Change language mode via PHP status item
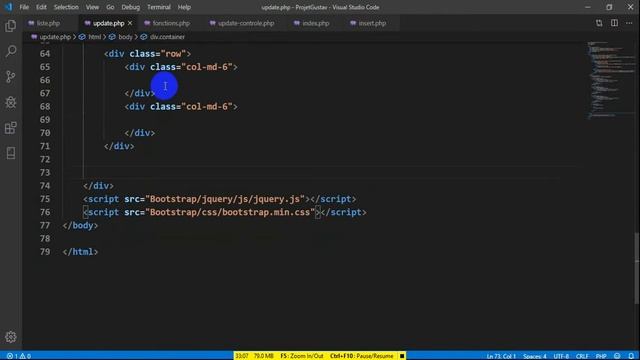Image resolution: width=640 pixels, height=360 pixels. 601,356
